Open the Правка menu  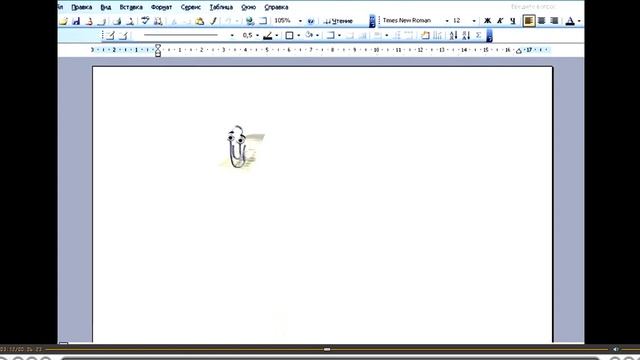tap(82, 7)
